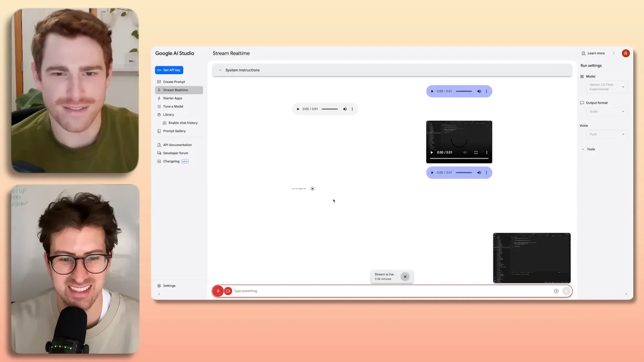This screenshot has height=362, width=644.
Task: Open Create Prompt in the sidebar
Action: pyautogui.click(x=174, y=82)
